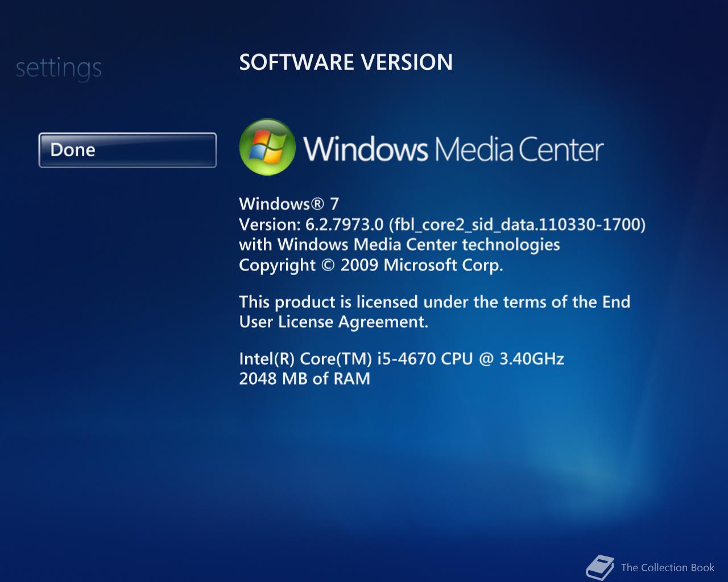The width and height of the screenshot is (728, 582).
Task: Click the green Windows Media Center orb logo
Action: coord(267,147)
